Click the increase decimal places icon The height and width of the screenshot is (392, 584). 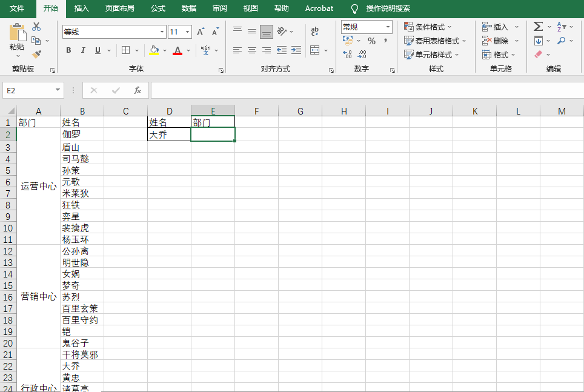347,55
